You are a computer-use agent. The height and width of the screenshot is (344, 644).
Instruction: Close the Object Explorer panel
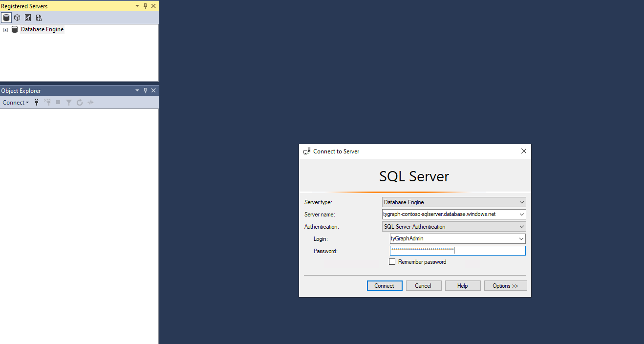point(153,90)
